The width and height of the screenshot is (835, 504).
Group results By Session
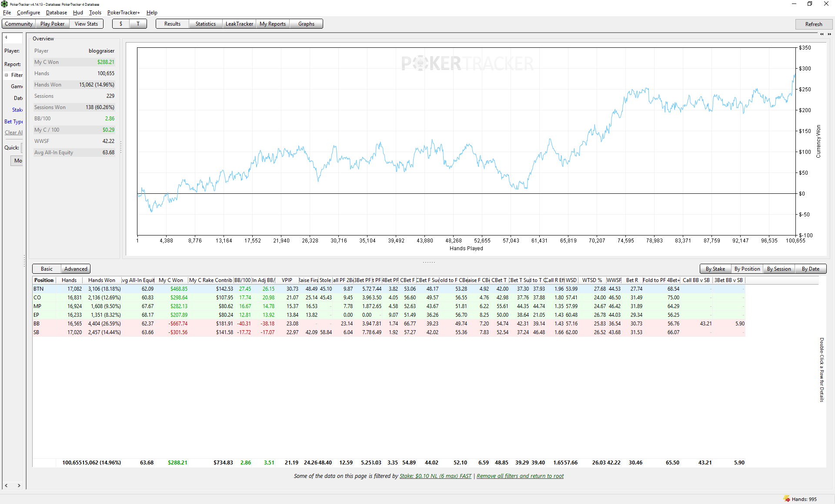point(778,269)
